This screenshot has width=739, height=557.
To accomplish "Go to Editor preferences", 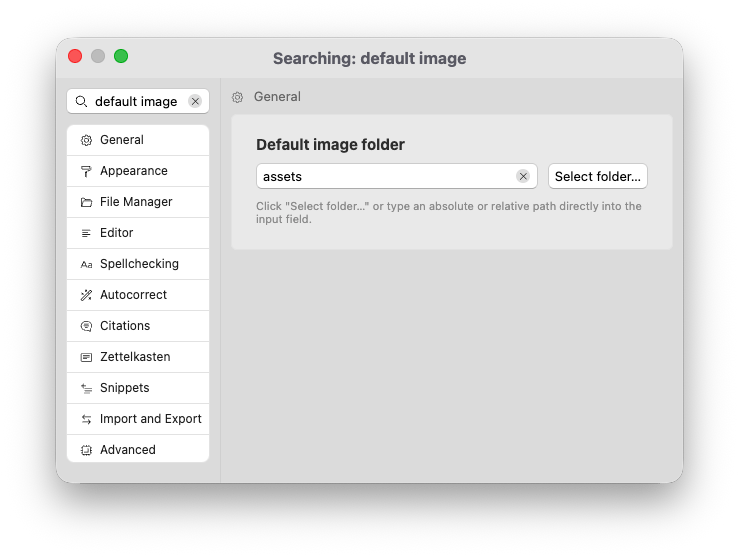I will [138, 233].
